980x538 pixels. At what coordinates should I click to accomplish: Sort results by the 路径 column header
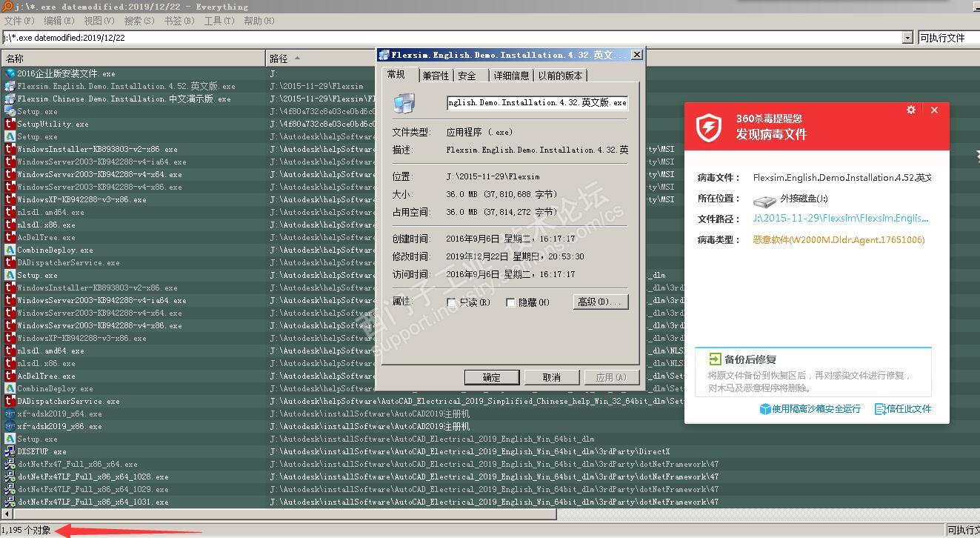(279, 59)
